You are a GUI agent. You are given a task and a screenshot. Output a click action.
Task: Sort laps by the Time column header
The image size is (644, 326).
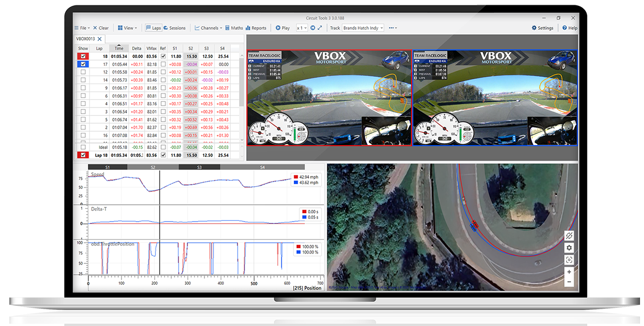point(119,49)
